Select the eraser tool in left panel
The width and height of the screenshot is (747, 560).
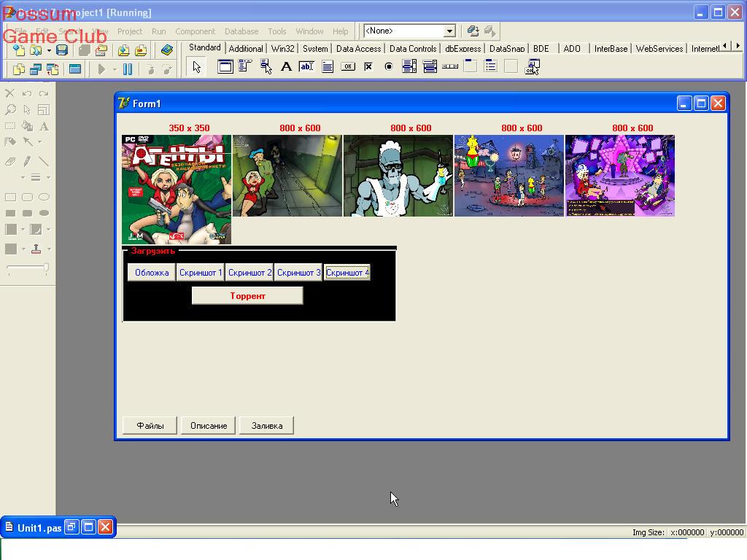[10, 161]
